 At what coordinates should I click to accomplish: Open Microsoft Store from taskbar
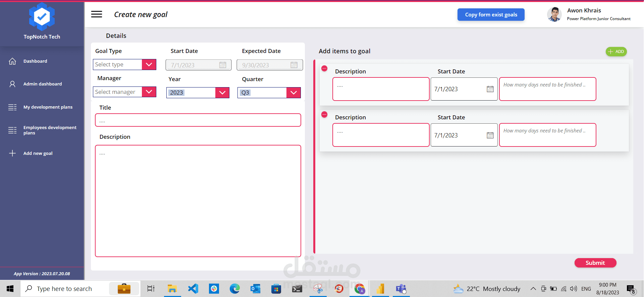tap(276, 289)
